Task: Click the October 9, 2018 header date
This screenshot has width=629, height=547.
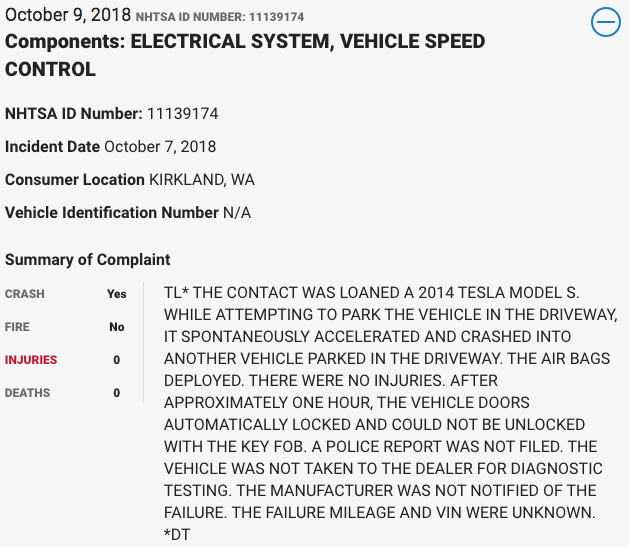Action: tap(67, 16)
